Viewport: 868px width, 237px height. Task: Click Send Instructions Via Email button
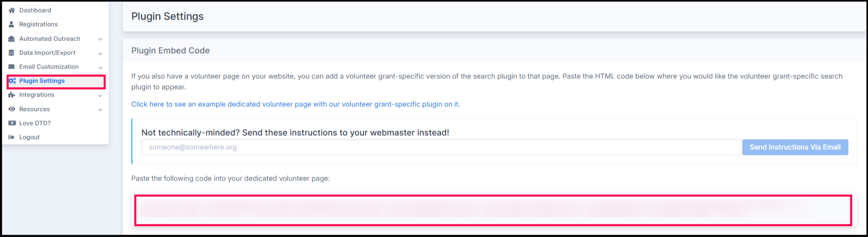point(795,147)
